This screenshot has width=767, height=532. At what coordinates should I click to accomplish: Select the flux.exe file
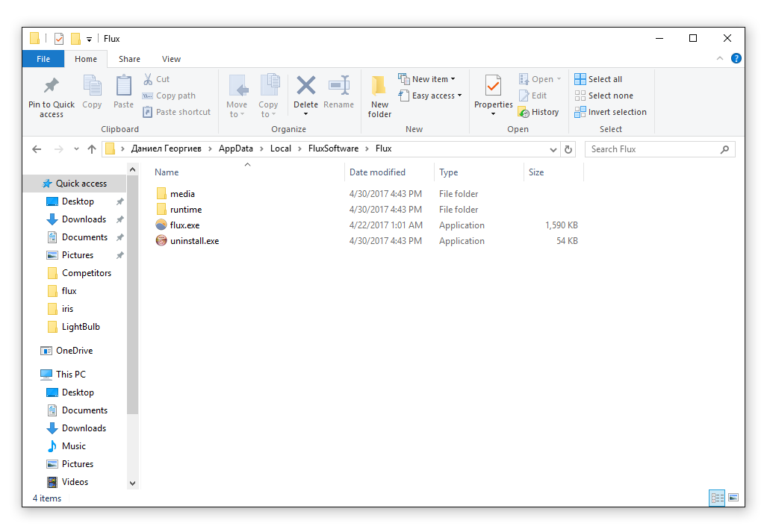pyautogui.click(x=184, y=225)
